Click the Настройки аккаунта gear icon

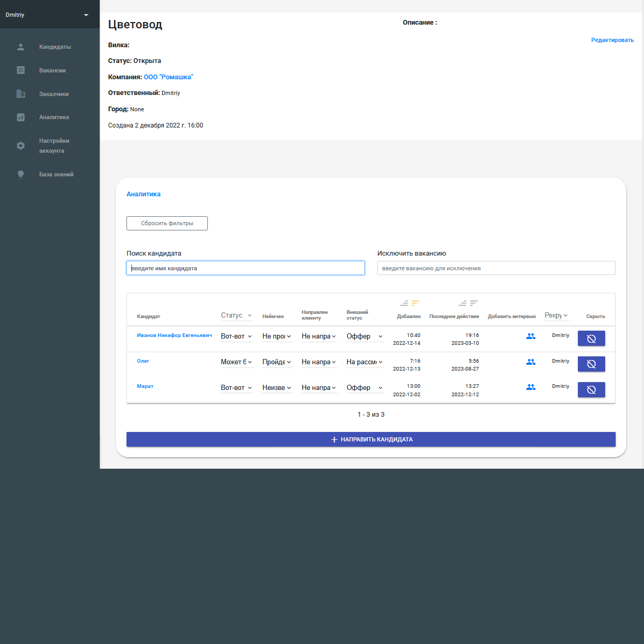20,145
